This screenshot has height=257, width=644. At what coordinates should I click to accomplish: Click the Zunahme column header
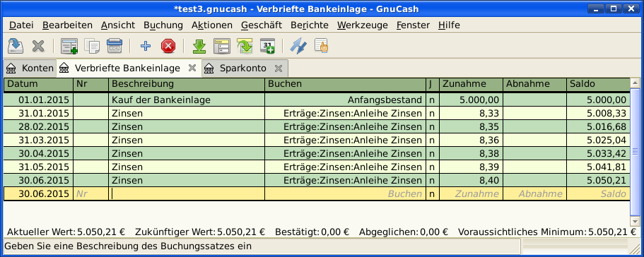[x=471, y=84]
